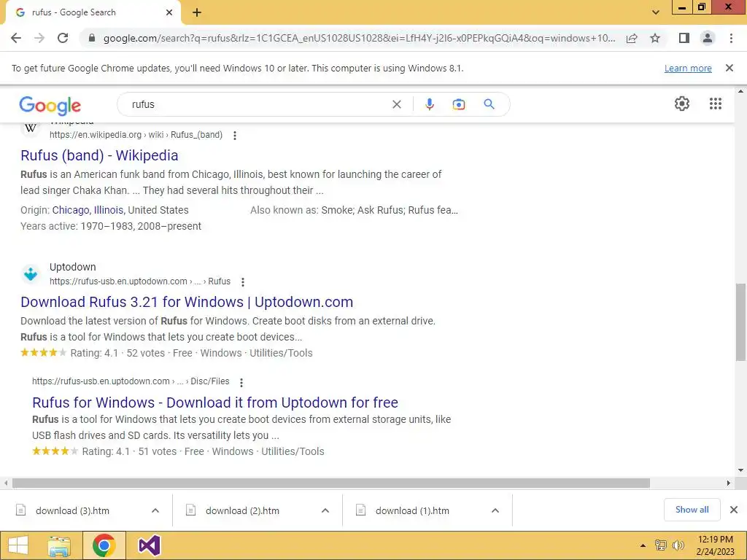The image size is (747, 560).
Task: Show hidden system tray icons
Action: tap(643, 545)
